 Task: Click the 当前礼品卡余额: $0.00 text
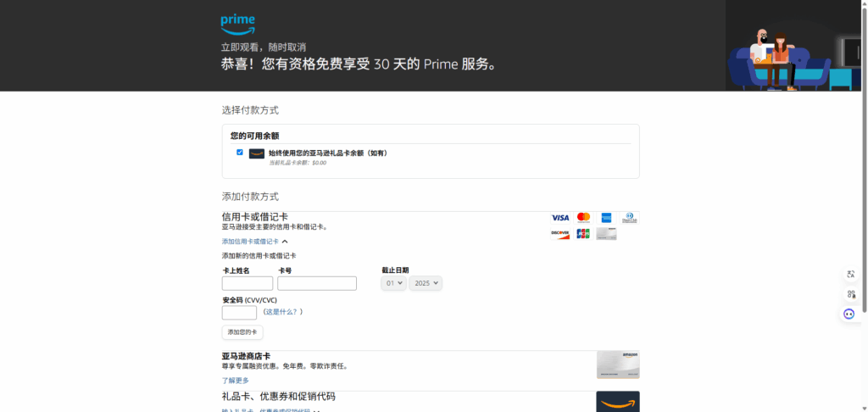pyautogui.click(x=298, y=163)
